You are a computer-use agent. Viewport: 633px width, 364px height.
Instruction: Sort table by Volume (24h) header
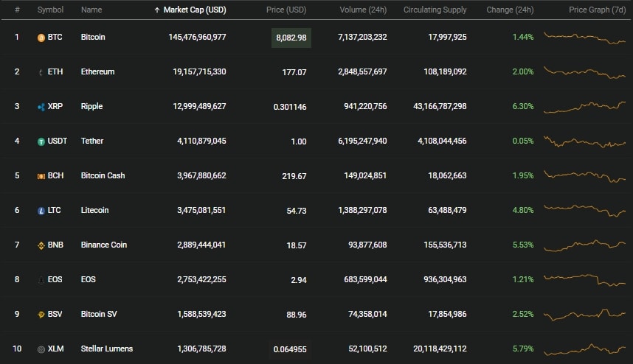(x=363, y=10)
